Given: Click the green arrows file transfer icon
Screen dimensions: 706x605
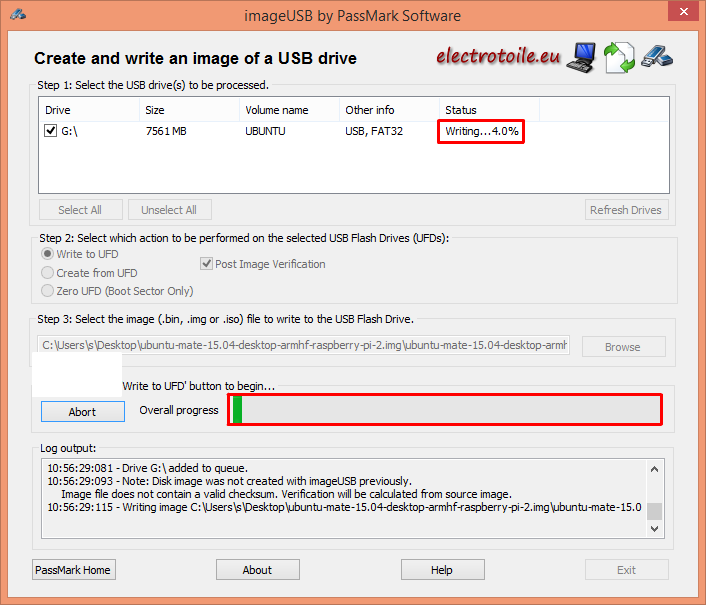Looking at the screenshot, I should 619,58.
